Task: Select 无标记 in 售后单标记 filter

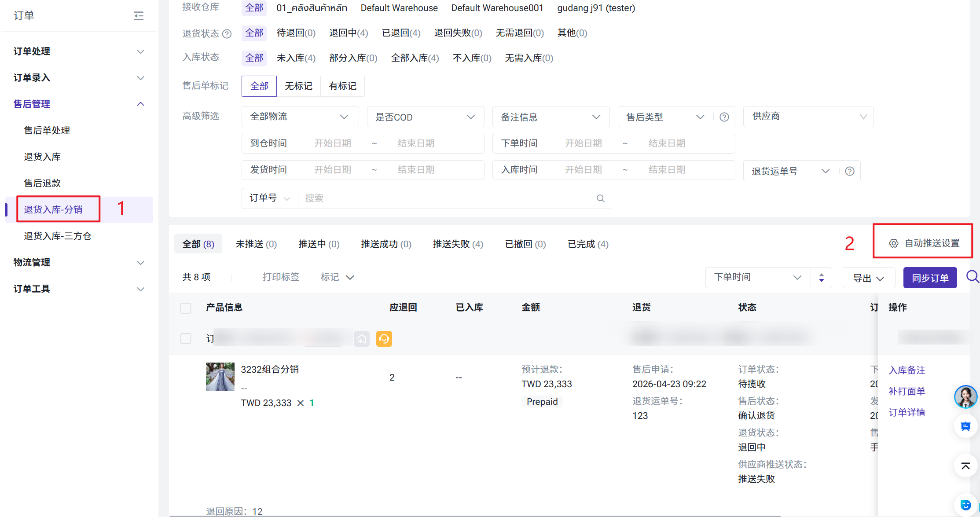Action: click(298, 86)
